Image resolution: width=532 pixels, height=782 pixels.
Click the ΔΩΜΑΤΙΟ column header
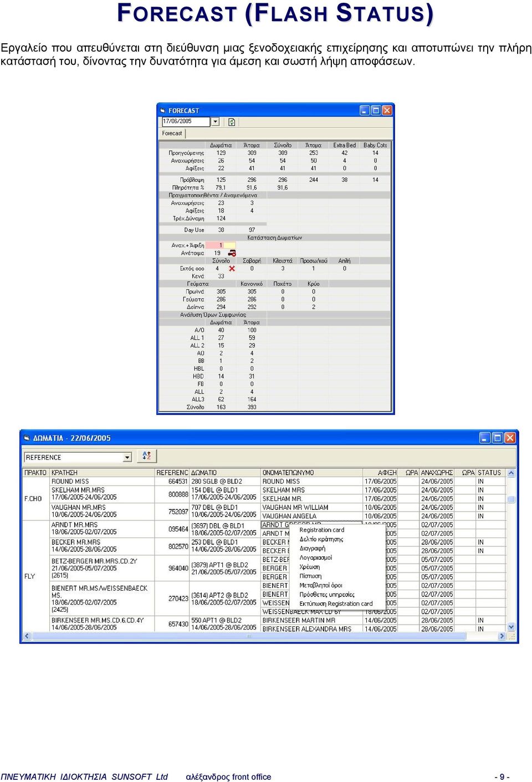225,473
